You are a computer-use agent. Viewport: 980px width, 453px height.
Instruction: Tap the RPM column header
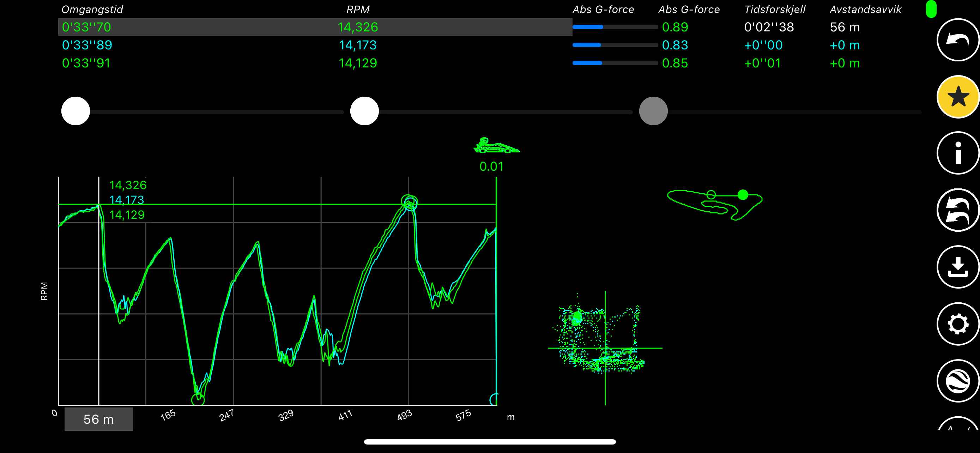pyautogui.click(x=358, y=10)
